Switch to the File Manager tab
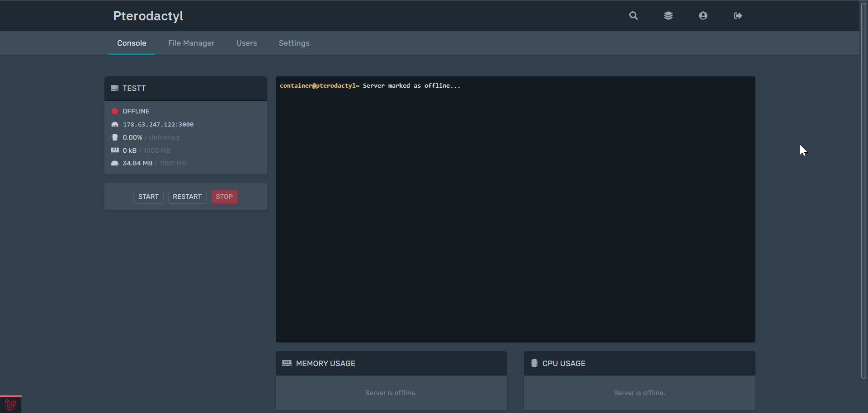The height and width of the screenshot is (413, 868). [x=191, y=43]
